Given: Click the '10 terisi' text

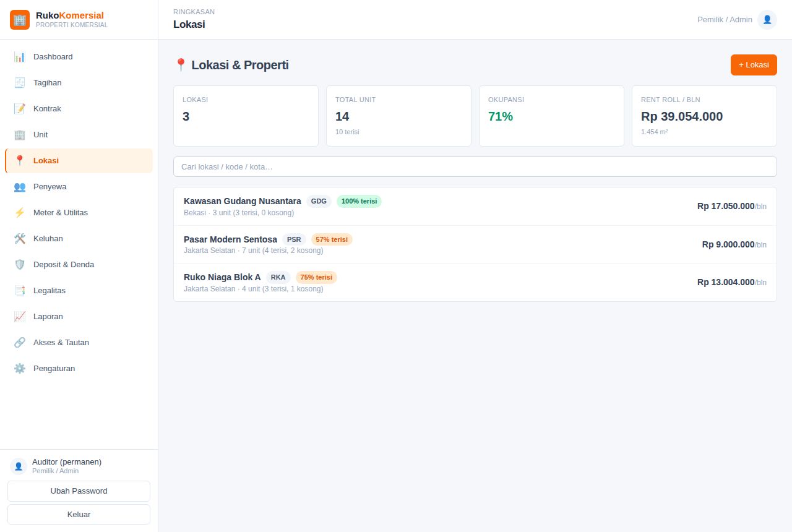Looking at the screenshot, I should pyautogui.click(x=347, y=132).
